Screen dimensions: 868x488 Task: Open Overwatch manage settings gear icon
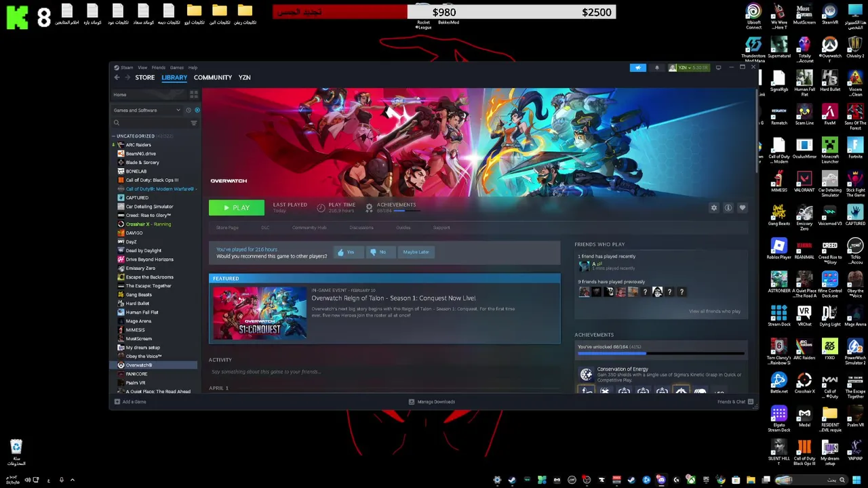tap(713, 208)
